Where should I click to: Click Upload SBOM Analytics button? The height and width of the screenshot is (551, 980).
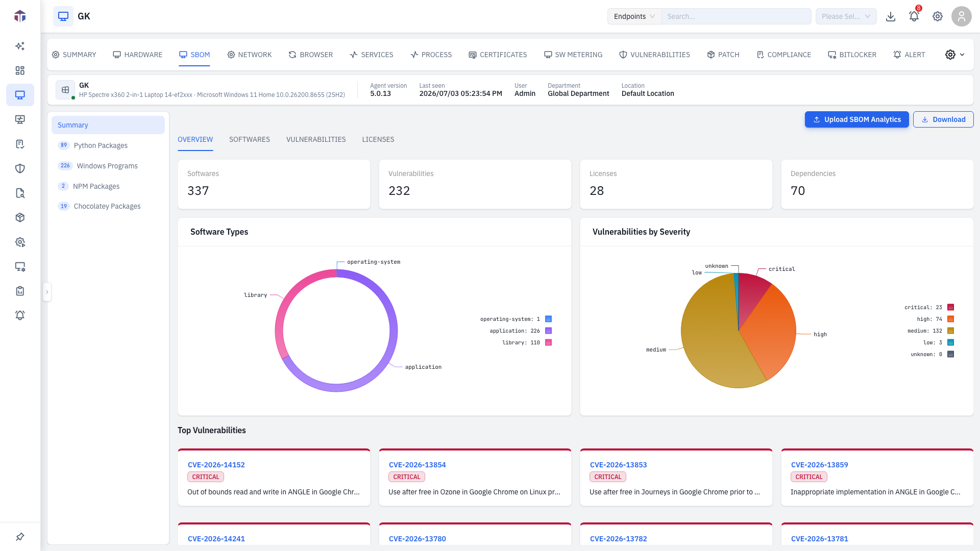pos(857,119)
